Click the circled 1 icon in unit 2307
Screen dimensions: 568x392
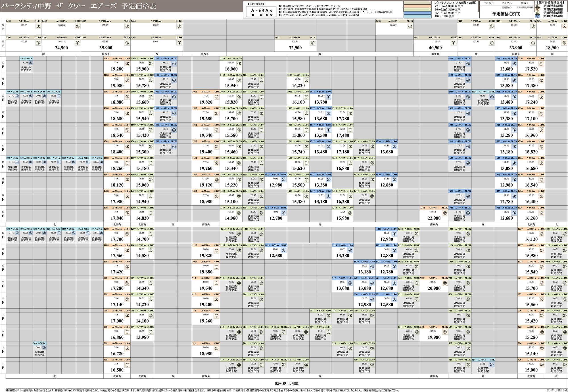point(312,43)
